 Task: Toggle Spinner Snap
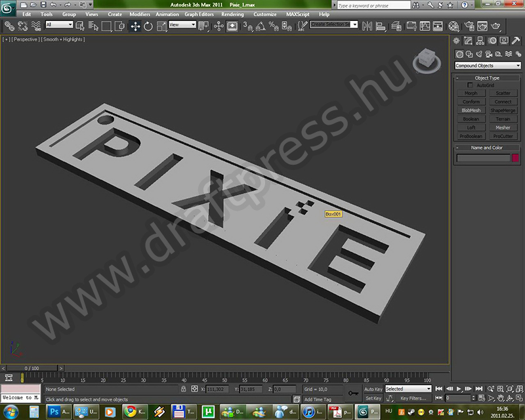(x=287, y=26)
